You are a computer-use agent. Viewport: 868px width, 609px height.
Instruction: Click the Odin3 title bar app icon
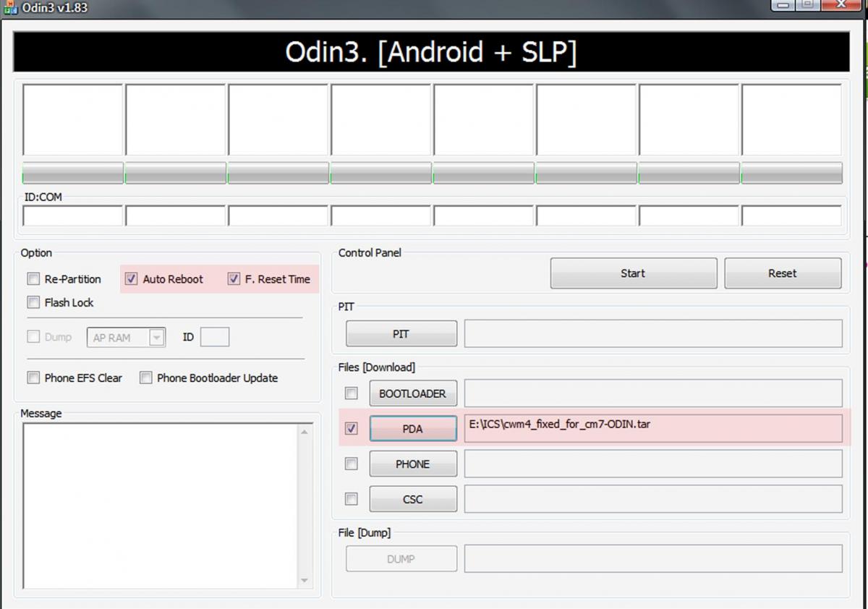coord(11,7)
